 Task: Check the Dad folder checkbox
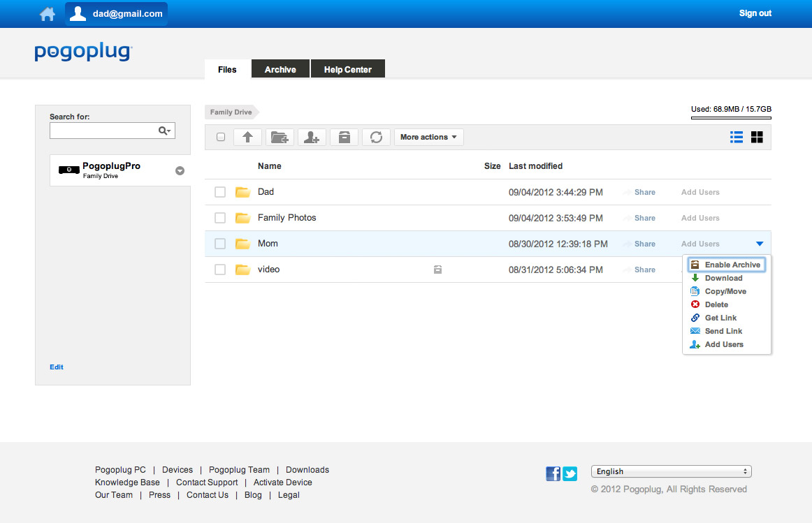click(220, 192)
